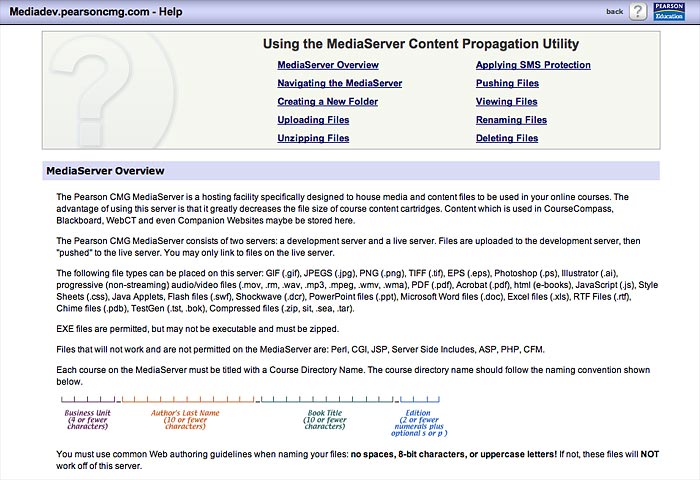Click the 'Using the MediaServer Content Propagation Utility' heading
The width and height of the screenshot is (700, 480).
(x=421, y=44)
